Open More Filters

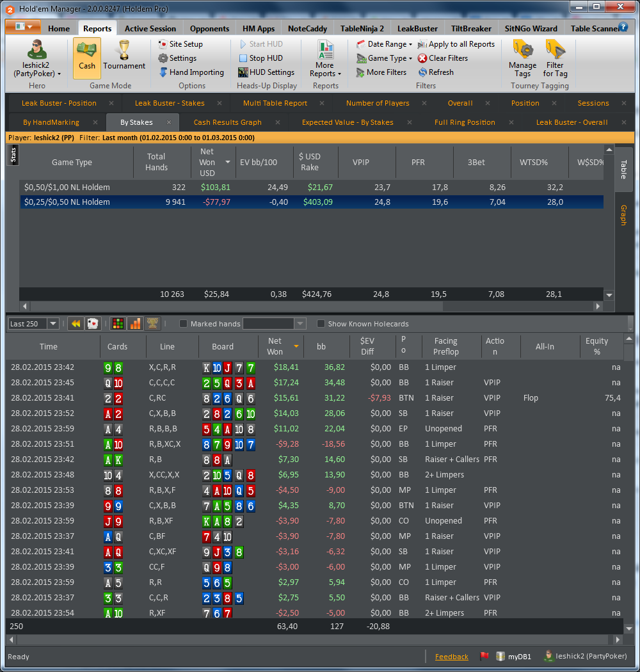[381, 72]
